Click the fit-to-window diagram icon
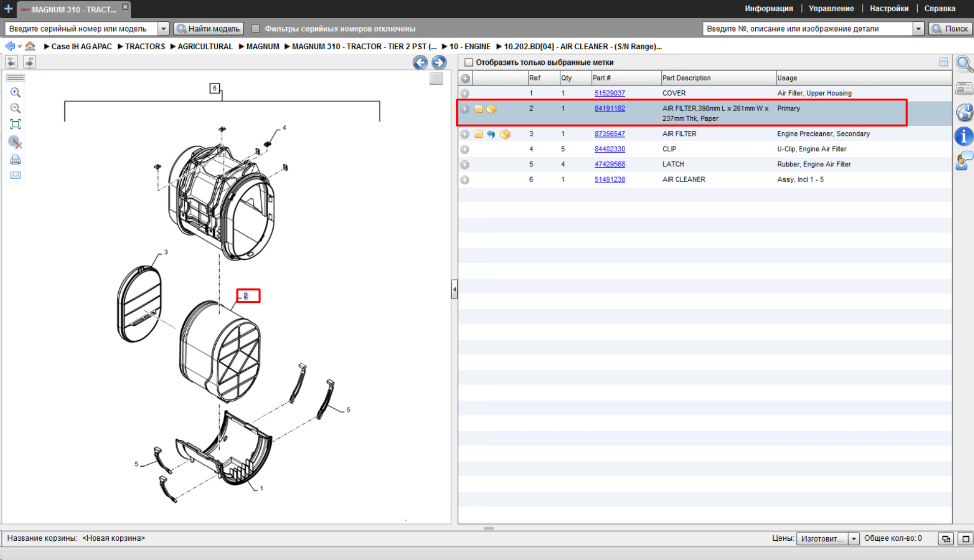The width and height of the screenshot is (974, 560). pyautogui.click(x=15, y=124)
